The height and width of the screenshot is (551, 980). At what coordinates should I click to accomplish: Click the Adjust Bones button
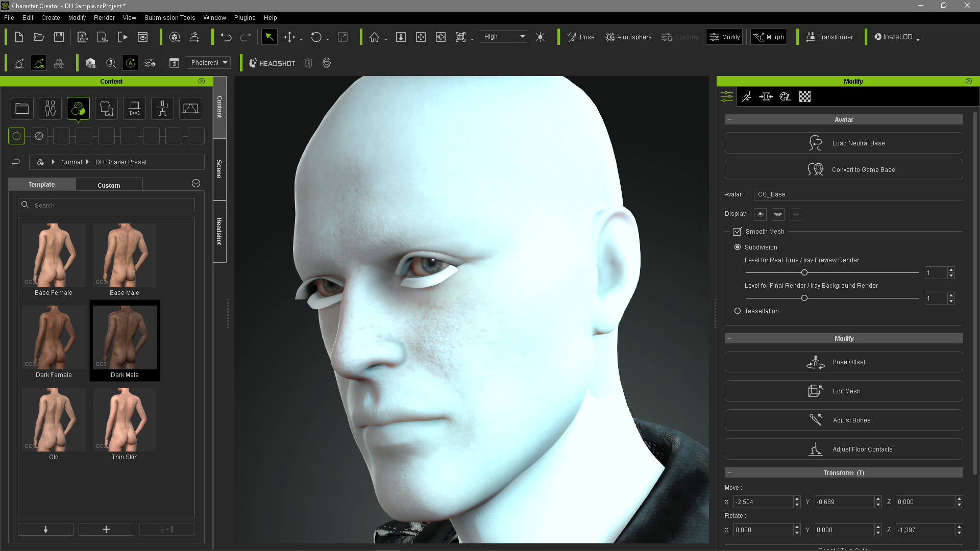pos(844,420)
